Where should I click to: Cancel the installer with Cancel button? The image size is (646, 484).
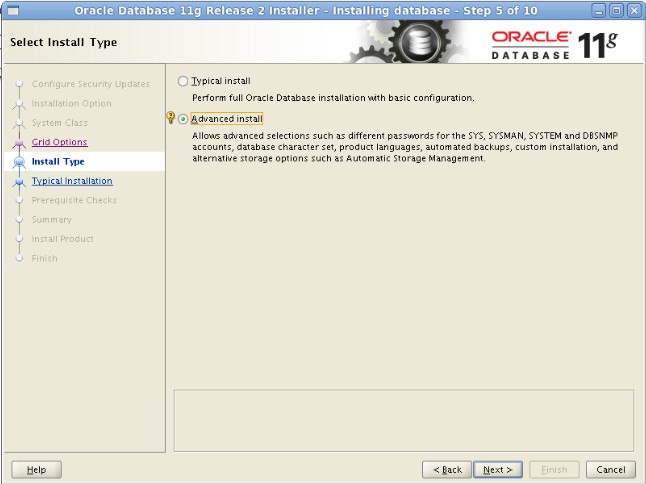coord(611,470)
